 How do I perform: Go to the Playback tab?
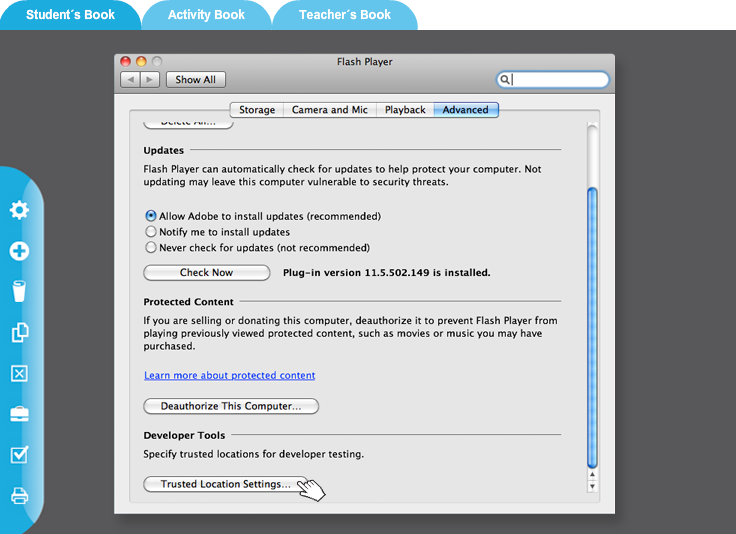tap(405, 110)
